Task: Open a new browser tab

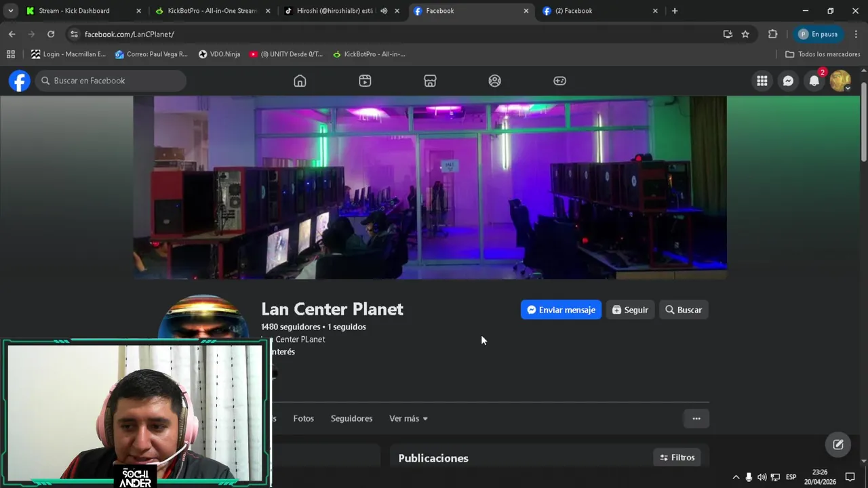Action: click(x=674, y=11)
